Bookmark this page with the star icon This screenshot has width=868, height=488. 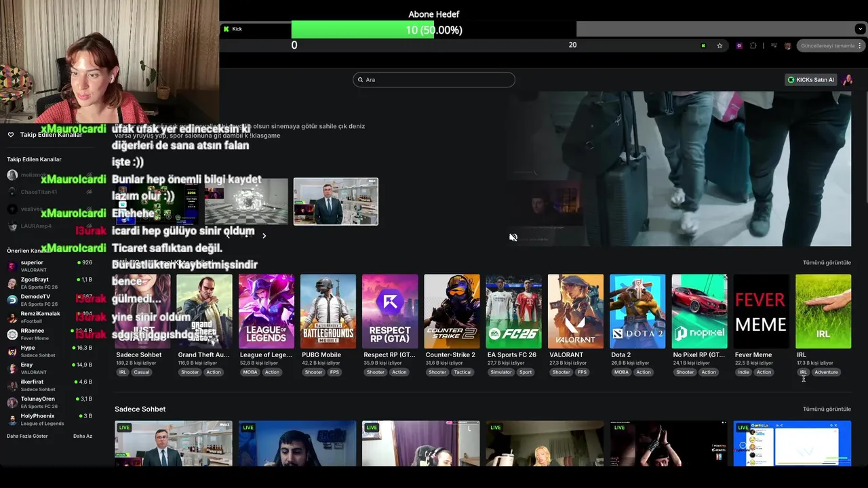(x=719, y=45)
